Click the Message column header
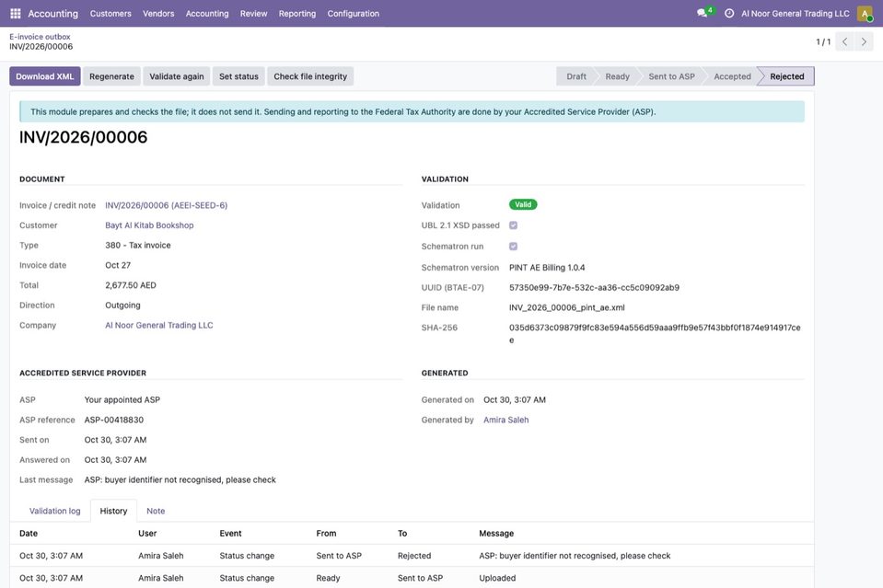 pyautogui.click(x=496, y=534)
